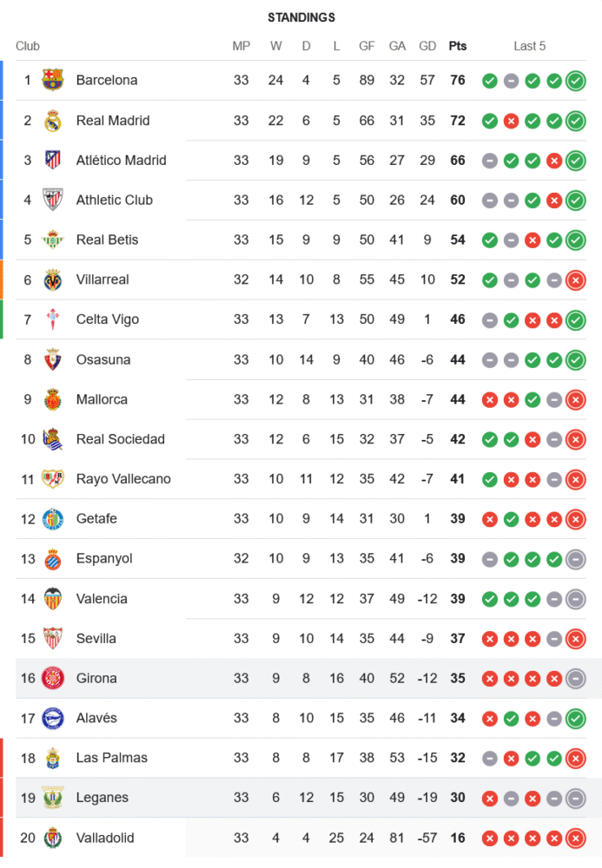Click the STANDINGS heading
Screen dimensions: 602x868
pyautogui.click(x=301, y=17)
